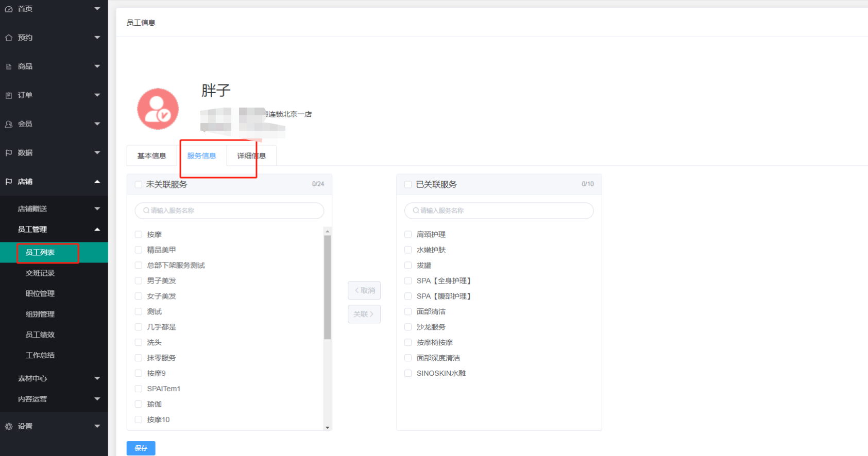Expand the 会员 menu arrow

point(97,124)
